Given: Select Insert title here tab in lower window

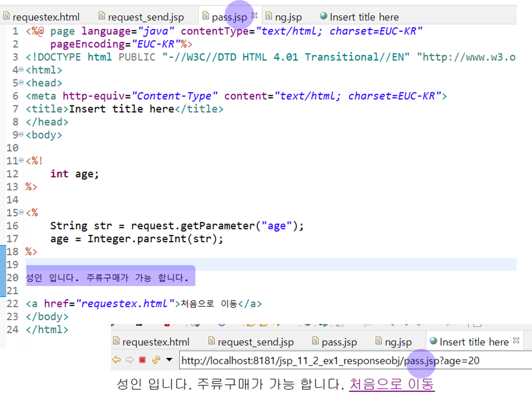Looking at the screenshot, I should coord(474,342).
